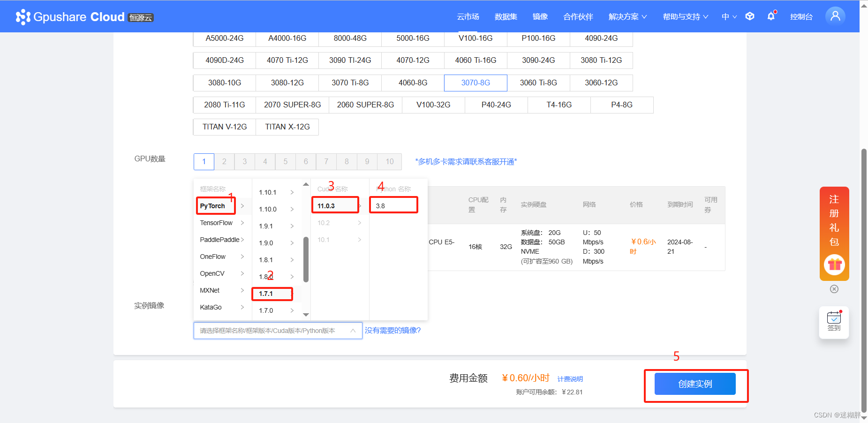Expand OpenCV framework options
Screen dimensions: 868x423
click(x=222, y=273)
